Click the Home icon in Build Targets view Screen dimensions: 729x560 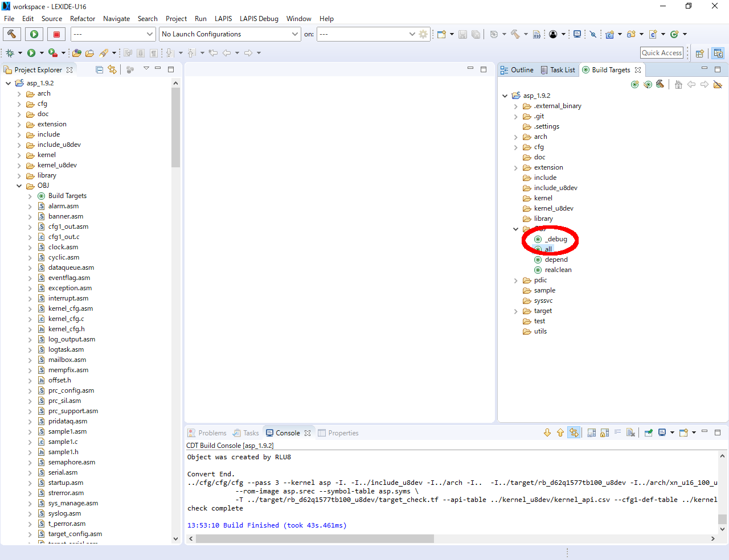pyautogui.click(x=678, y=84)
